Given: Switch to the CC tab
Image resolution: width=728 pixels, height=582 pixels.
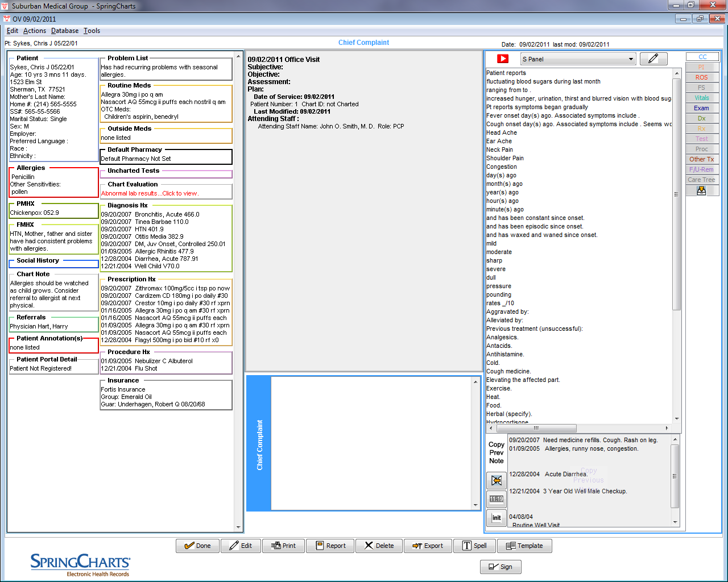Looking at the screenshot, I should [702, 57].
